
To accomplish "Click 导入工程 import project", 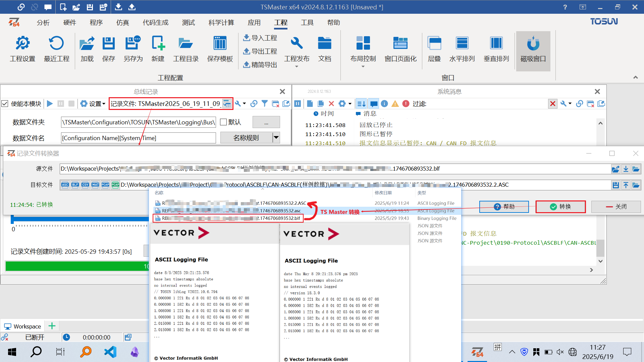I will (x=260, y=38).
